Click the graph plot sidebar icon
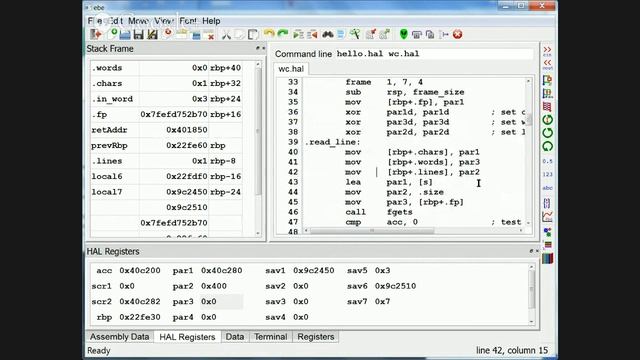 [x=547, y=216]
